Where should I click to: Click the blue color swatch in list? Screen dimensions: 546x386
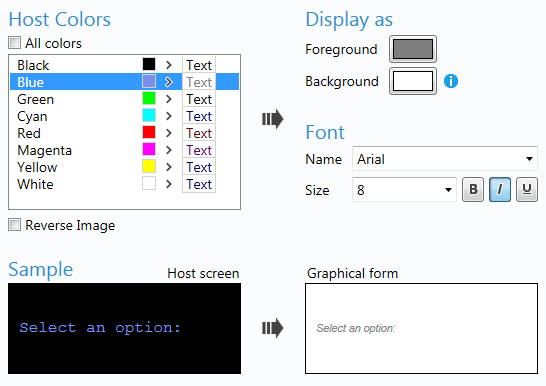click(x=149, y=81)
